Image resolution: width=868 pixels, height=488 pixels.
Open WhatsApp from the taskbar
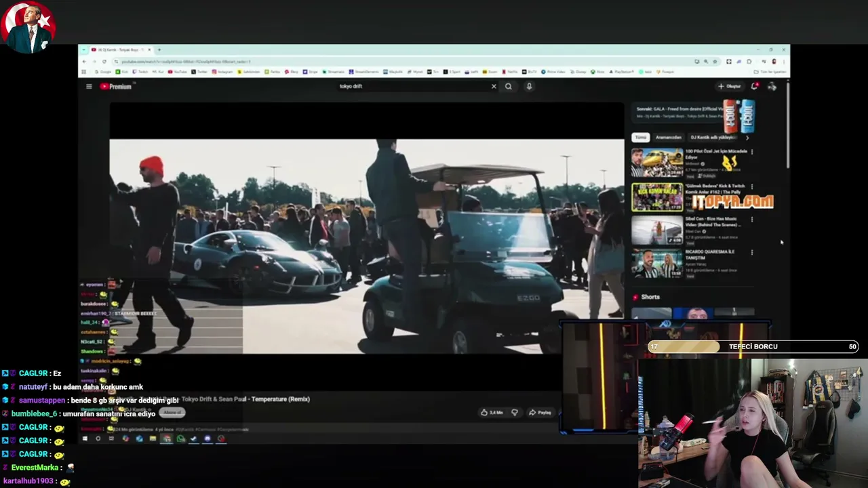[180, 439]
